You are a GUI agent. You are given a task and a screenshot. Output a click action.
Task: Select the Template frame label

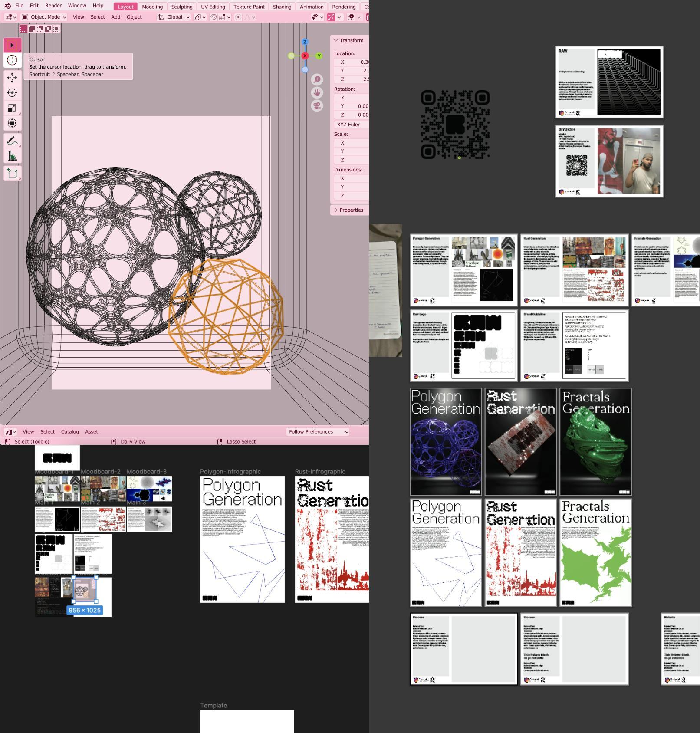[214, 705]
